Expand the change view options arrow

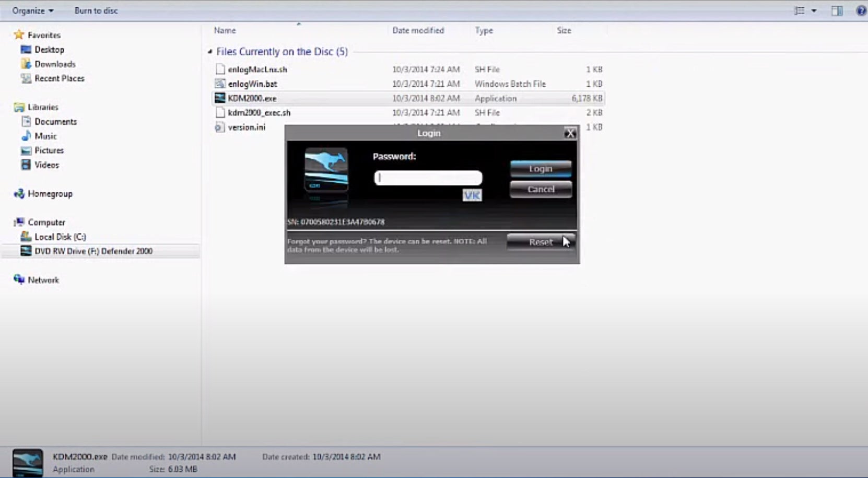coord(814,10)
